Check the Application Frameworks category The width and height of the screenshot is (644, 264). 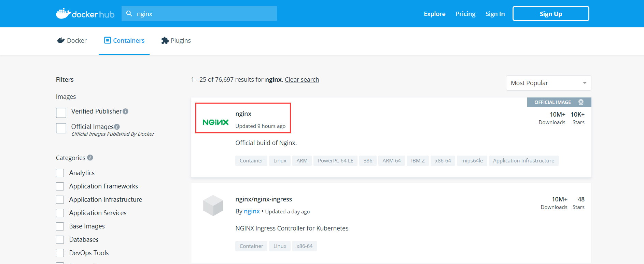point(60,186)
